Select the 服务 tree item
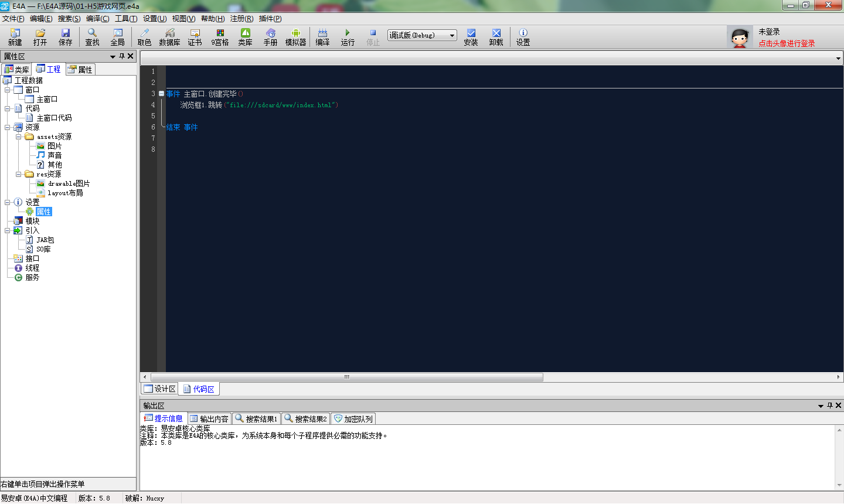Viewport: 844px width, 504px height. pyautogui.click(x=32, y=277)
